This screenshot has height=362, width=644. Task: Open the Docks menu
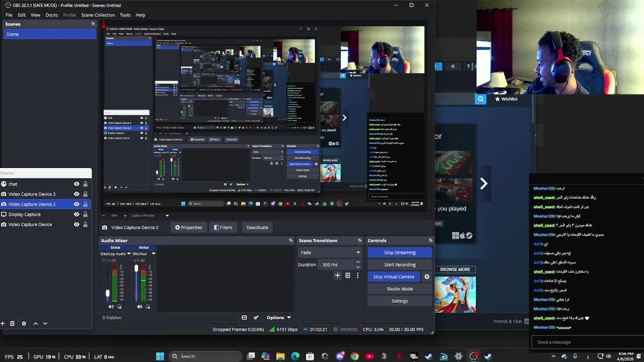52,15
